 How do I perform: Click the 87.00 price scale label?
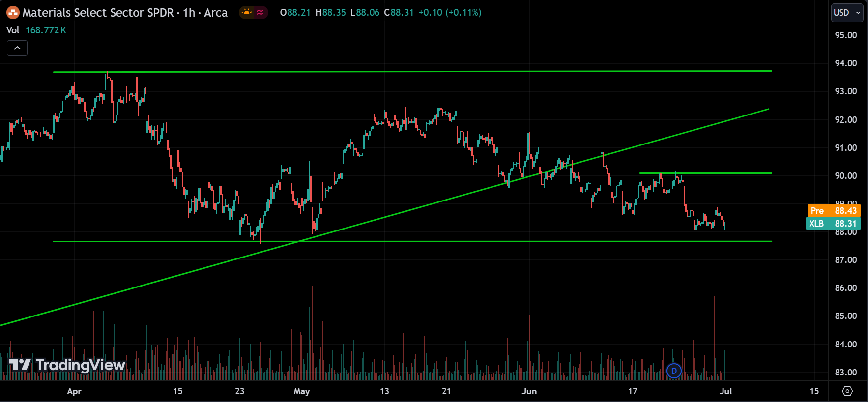[x=846, y=260]
